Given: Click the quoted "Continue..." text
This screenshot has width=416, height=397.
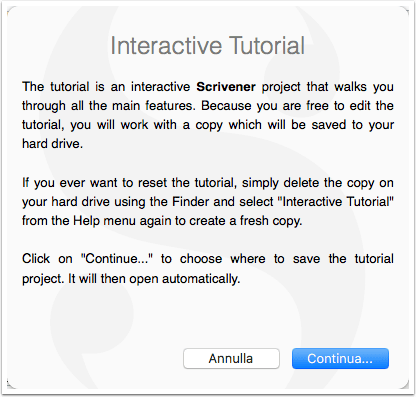Looking at the screenshot, I should coord(117,259).
